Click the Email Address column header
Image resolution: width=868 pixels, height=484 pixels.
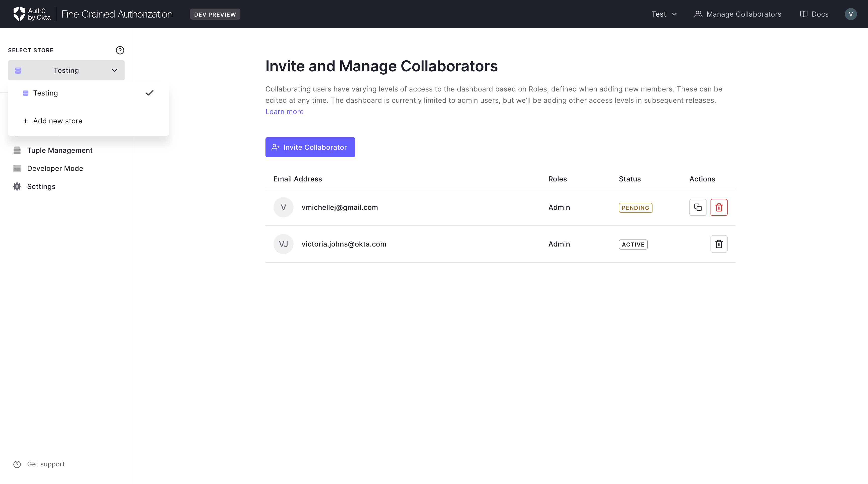298,179
